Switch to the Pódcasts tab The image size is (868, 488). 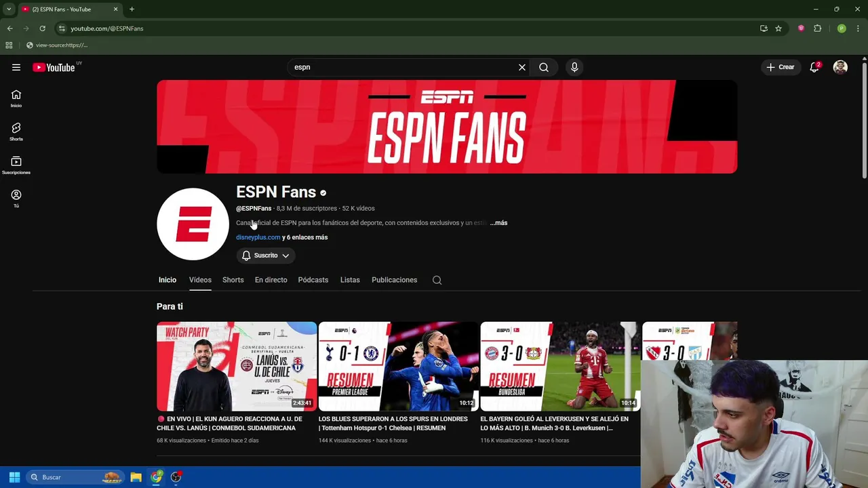coord(313,280)
